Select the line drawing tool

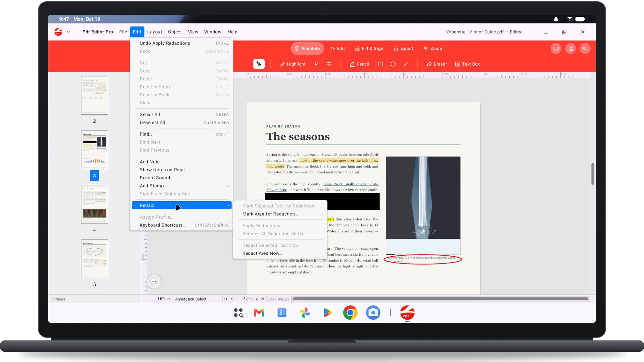[x=406, y=64]
